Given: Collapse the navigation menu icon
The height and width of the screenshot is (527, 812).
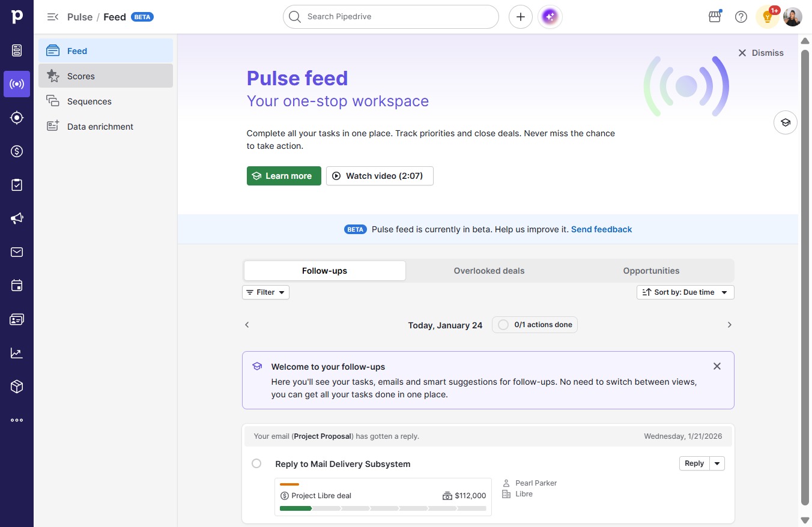Looking at the screenshot, I should (x=53, y=17).
